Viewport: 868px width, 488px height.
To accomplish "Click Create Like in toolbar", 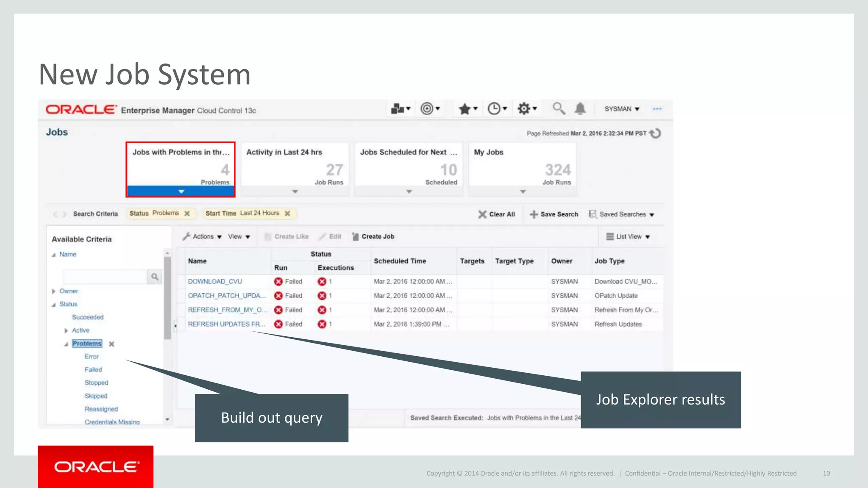I will 287,236.
